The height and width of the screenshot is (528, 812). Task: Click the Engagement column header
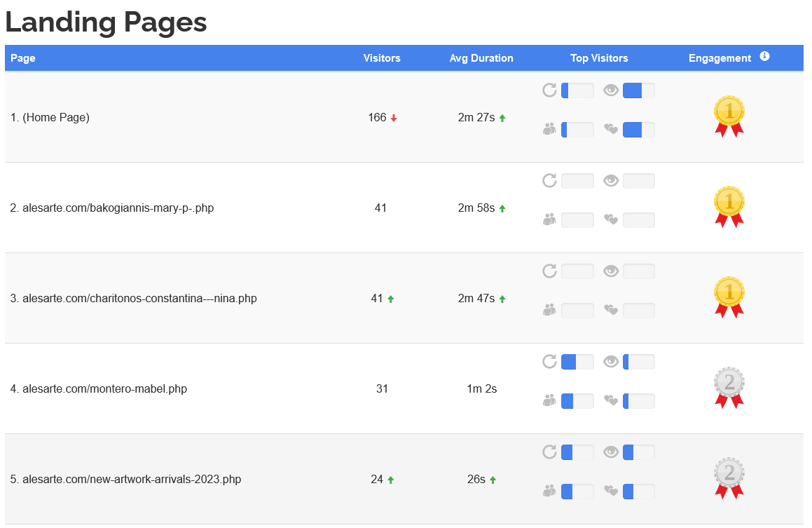(x=720, y=58)
